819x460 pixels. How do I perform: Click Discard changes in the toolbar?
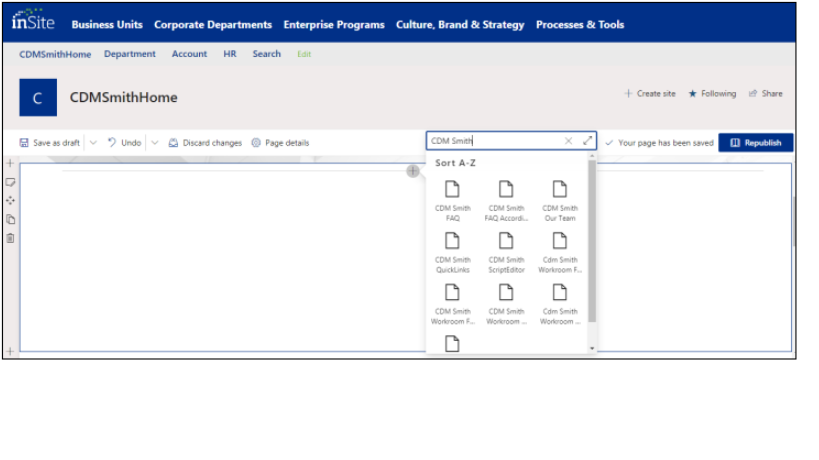click(205, 143)
